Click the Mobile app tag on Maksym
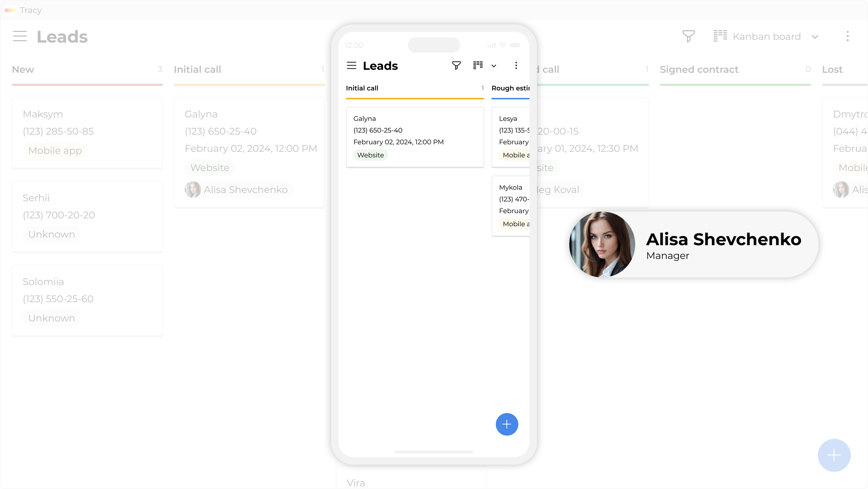Screen dimensions: 868x489 point(55,150)
